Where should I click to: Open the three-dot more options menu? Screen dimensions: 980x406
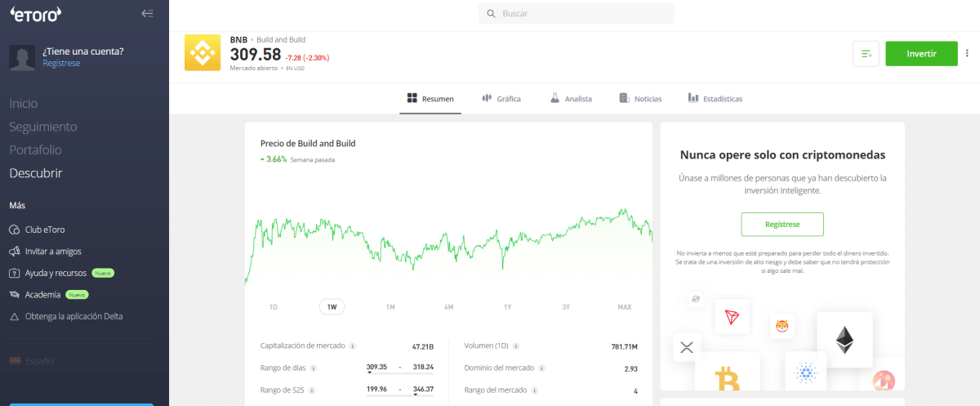(x=968, y=54)
